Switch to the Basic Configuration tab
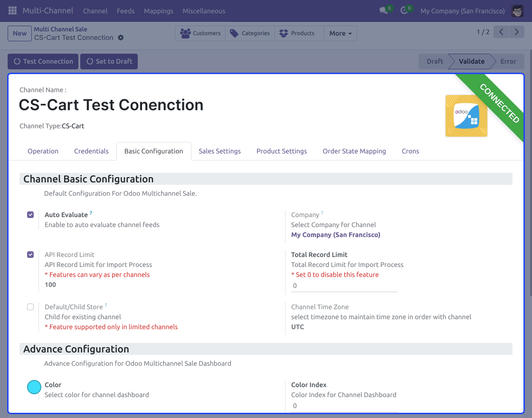This screenshot has width=532, height=418. 154,151
